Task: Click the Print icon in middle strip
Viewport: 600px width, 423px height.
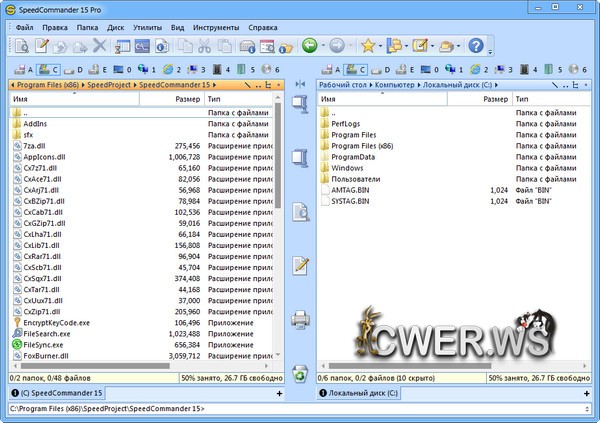Action: click(x=300, y=320)
